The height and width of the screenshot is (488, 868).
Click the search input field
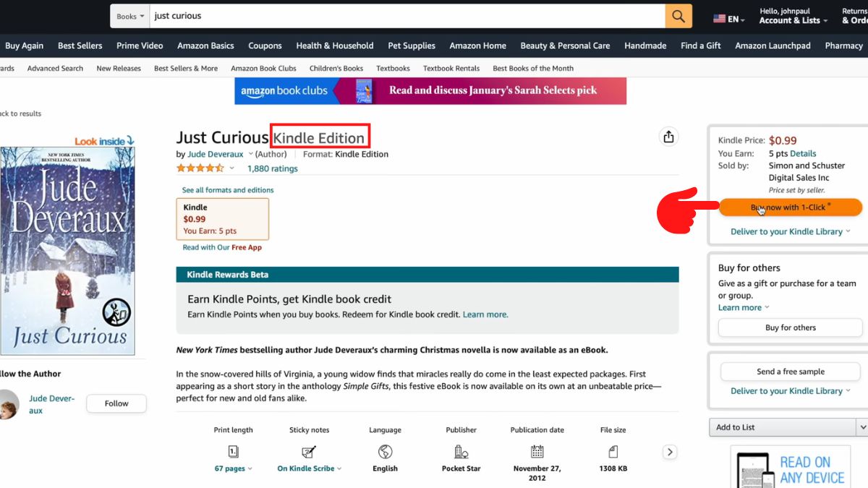[x=407, y=16]
